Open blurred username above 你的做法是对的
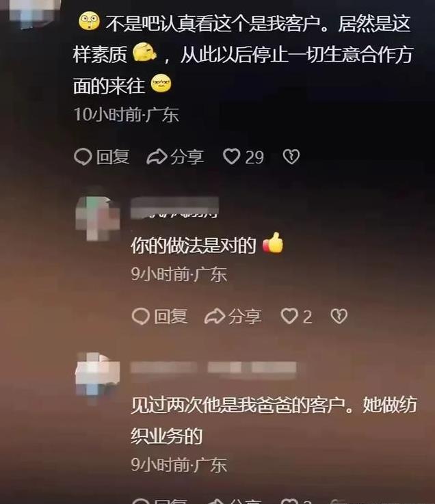Viewport: 435px width, 504px height. pyautogui.click(x=175, y=207)
